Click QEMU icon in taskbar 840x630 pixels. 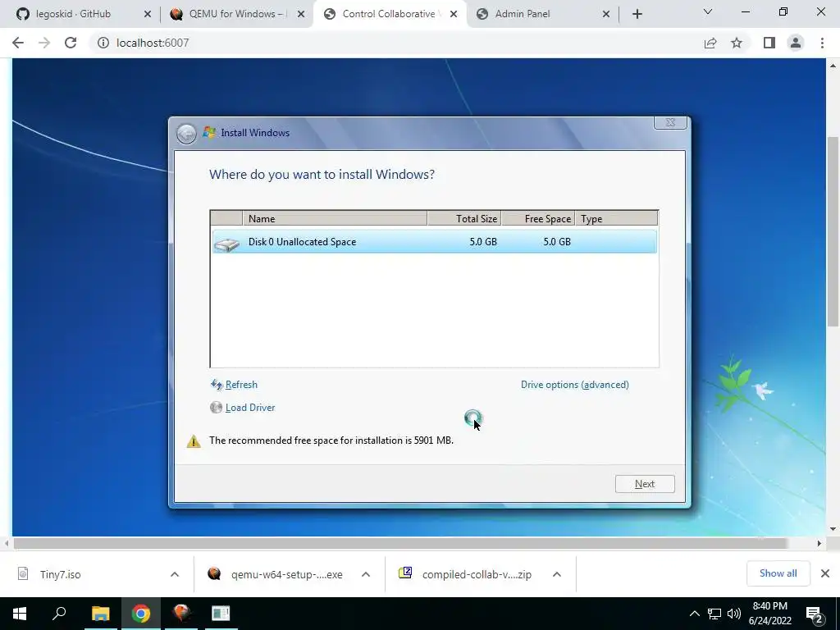pyautogui.click(x=181, y=614)
